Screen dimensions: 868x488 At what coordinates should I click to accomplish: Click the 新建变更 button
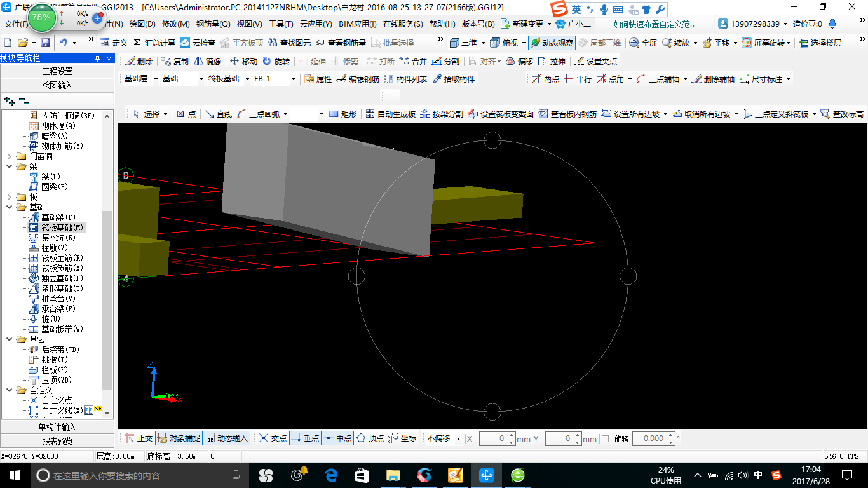coord(523,24)
